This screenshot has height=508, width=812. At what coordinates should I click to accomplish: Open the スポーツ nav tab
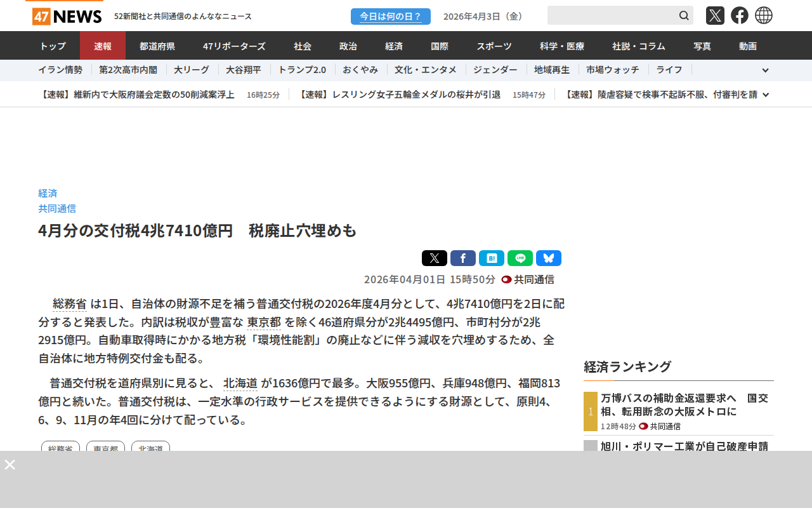(494, 46)
